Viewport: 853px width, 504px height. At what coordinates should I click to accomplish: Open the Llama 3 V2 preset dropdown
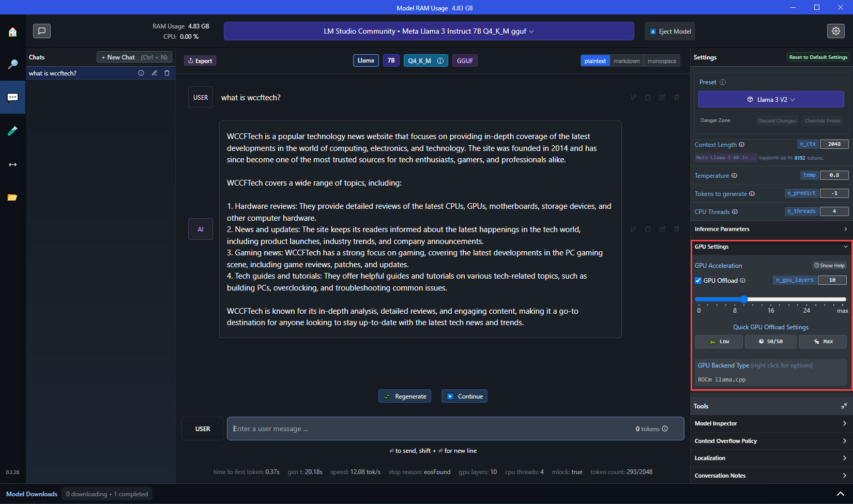point(771,99)
